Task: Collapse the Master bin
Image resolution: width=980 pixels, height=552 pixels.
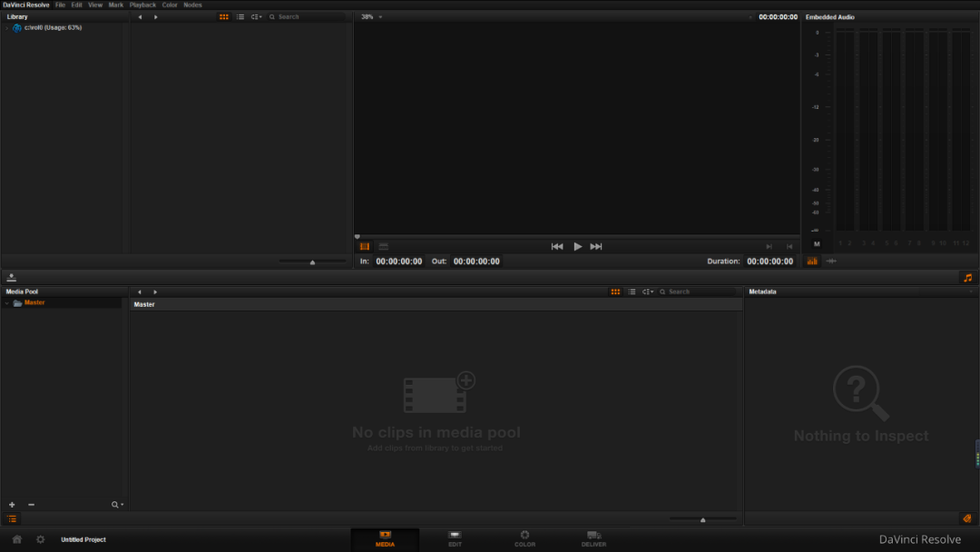Action: pyautogui.click(x=7, y=303)
